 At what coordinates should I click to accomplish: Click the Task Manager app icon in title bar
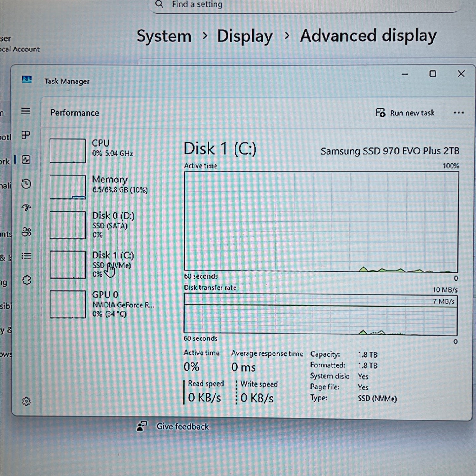click(27, 79)
